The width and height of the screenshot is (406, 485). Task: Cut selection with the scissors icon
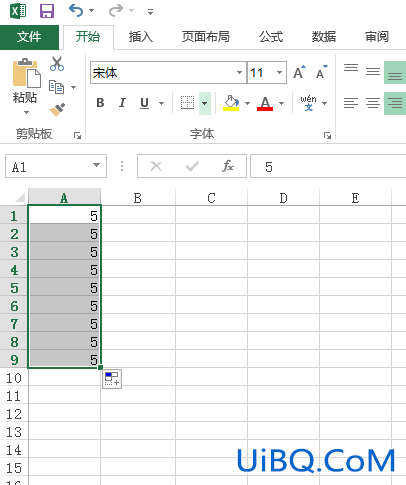click(57, 64)
